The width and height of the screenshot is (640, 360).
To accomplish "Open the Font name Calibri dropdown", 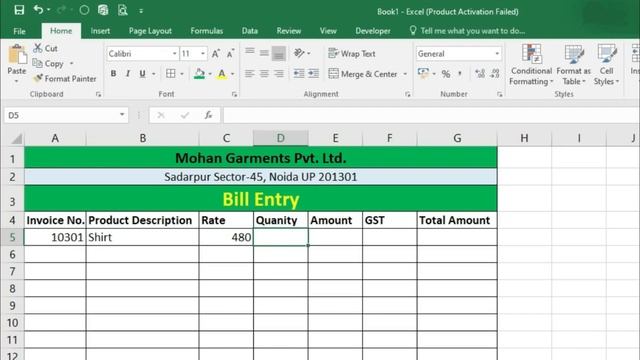I will [x=174, y=53].
